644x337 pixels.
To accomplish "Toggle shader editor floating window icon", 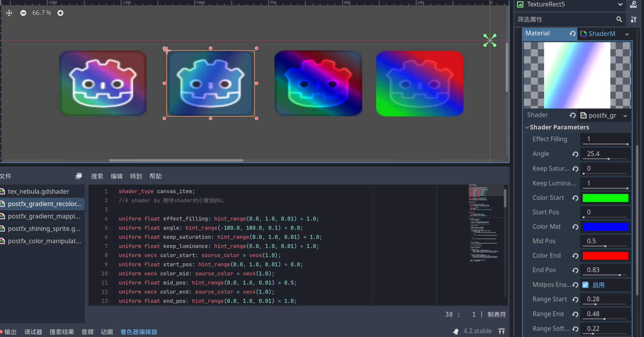I will pos(79,176).
